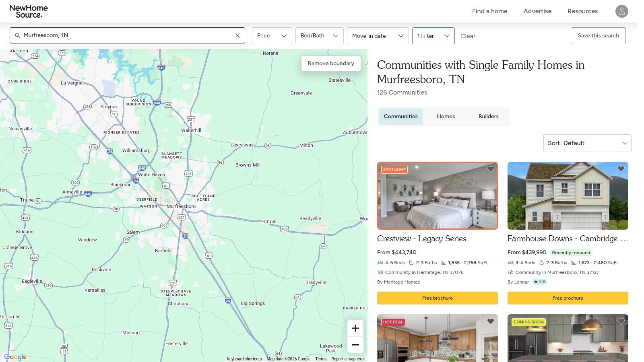
Task: Open the Find a home menu
Action: (x=490, y=11)
